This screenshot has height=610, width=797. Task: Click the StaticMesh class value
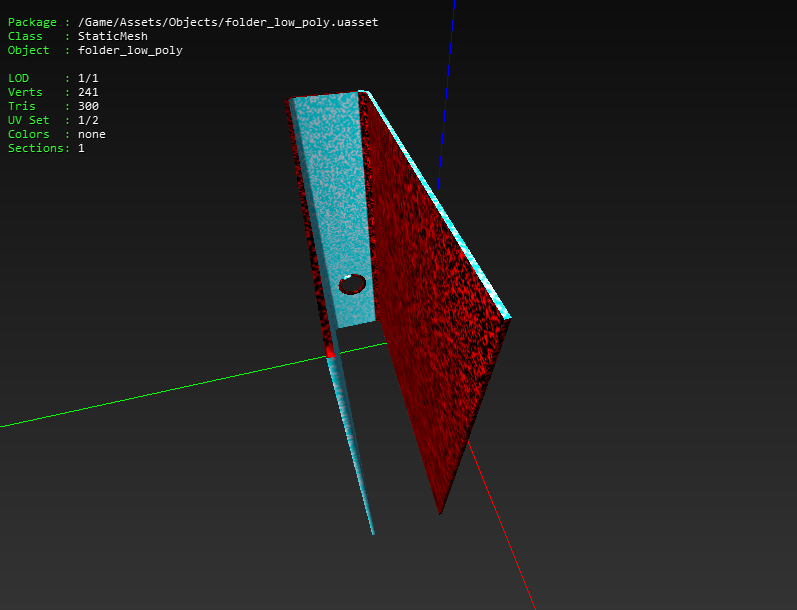pyautogui.click(x=113, y=36)
